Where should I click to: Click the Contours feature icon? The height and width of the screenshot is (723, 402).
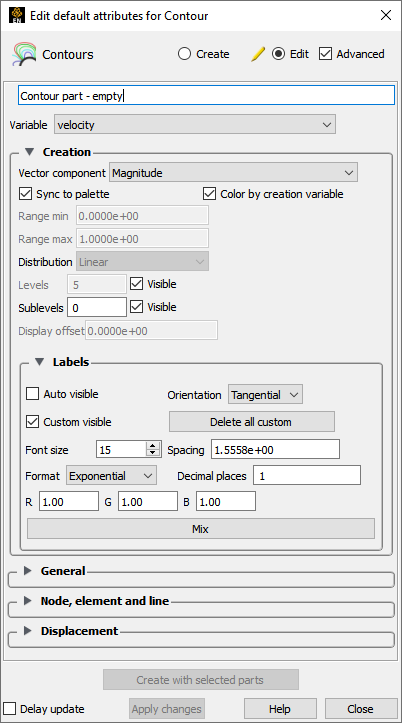point(24,54)
